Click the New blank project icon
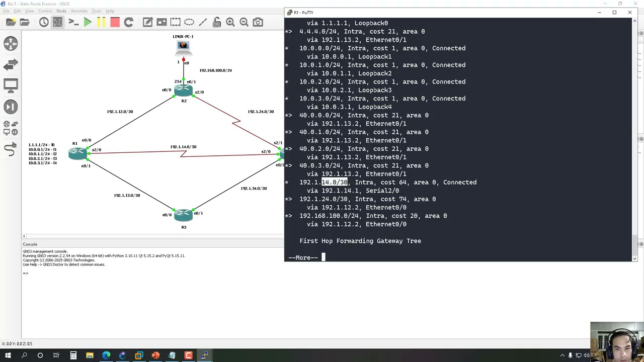The image size is (644, 362). (x=11, y=22)
